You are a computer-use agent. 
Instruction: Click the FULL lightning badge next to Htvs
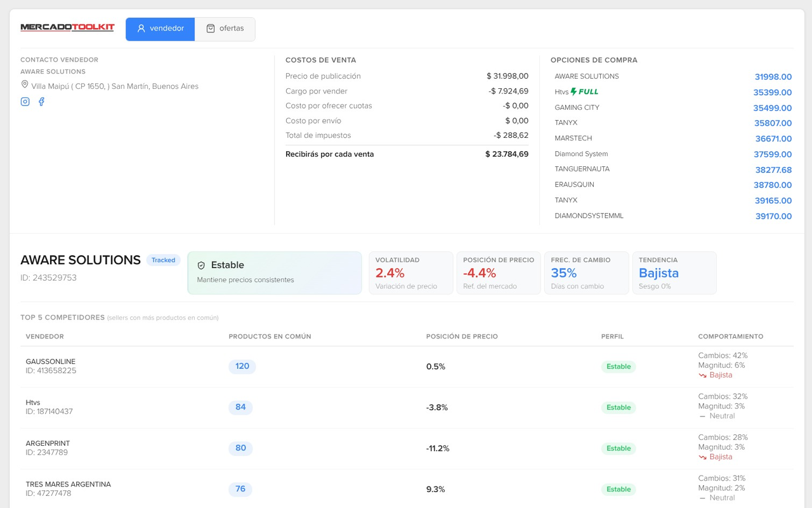click(584, 91)
